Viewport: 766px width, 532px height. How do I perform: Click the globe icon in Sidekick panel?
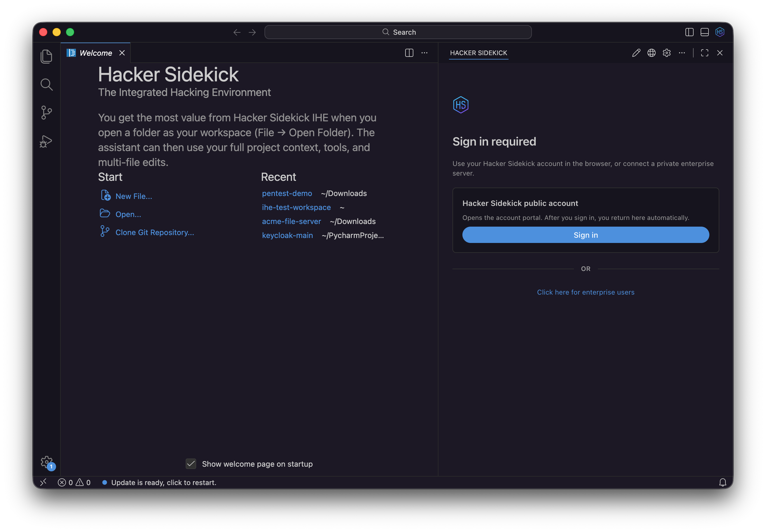[x=651, y=53]
